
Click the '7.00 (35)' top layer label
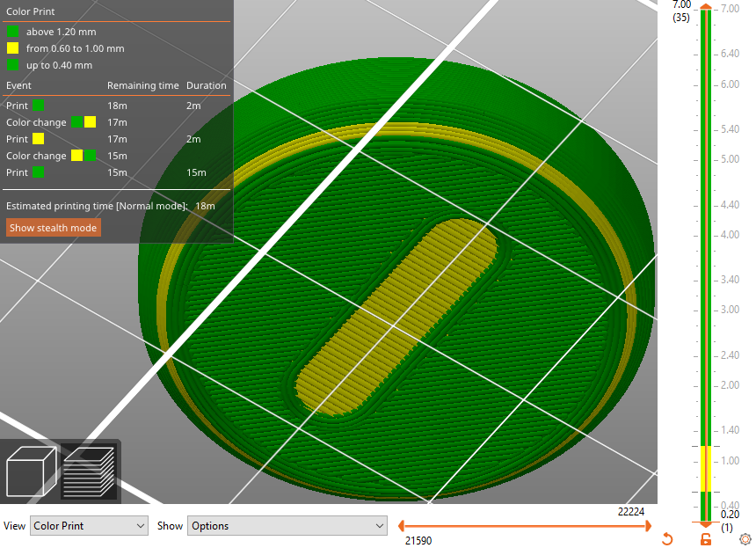coord(681,11)
